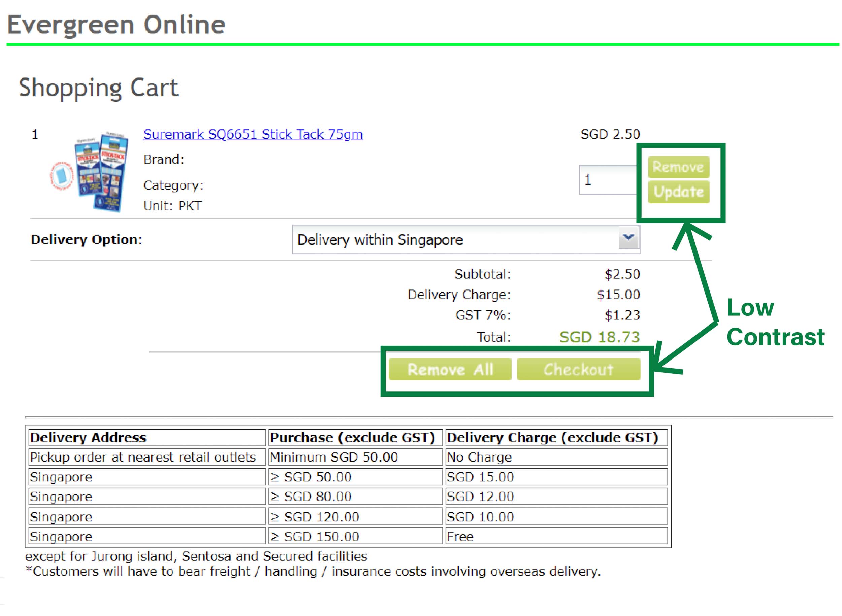Click the Shopping Cart heading
842x616 pixels.
coord(98,88)
